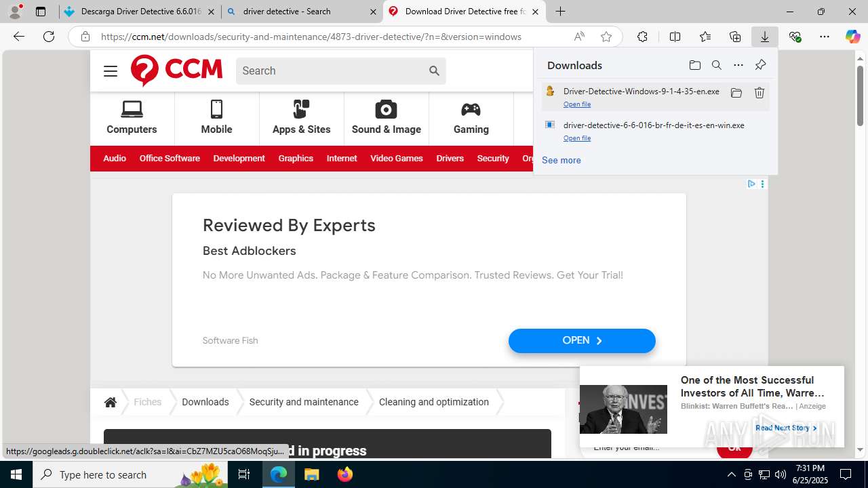This screenshot has width=868, height=488.
Task: Toggle Split screen icon
Action: click(675, 37)
